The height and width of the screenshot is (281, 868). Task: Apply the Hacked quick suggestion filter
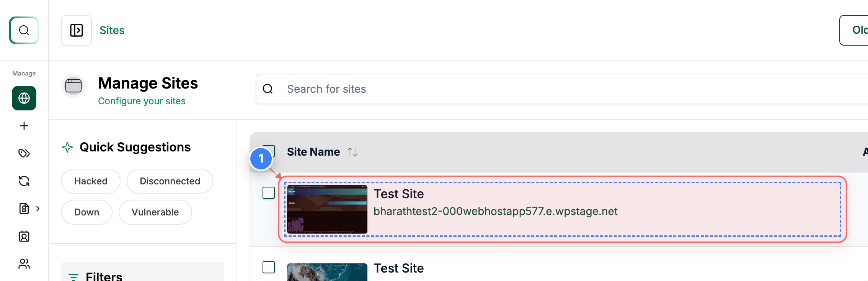[91, 181]
